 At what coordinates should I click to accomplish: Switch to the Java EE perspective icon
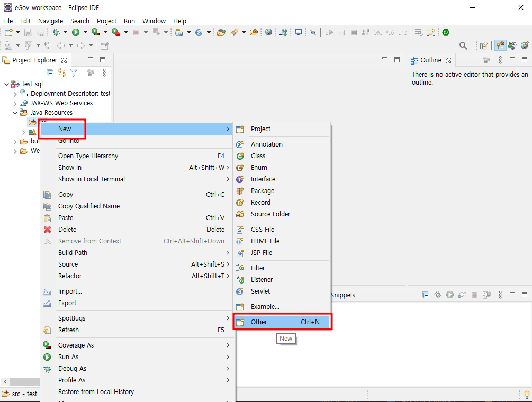tap(500, 45)
